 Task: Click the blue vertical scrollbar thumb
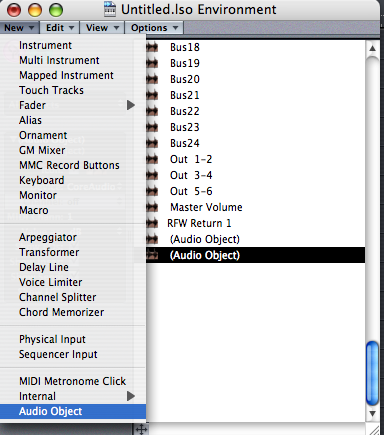tap(372, 374)
